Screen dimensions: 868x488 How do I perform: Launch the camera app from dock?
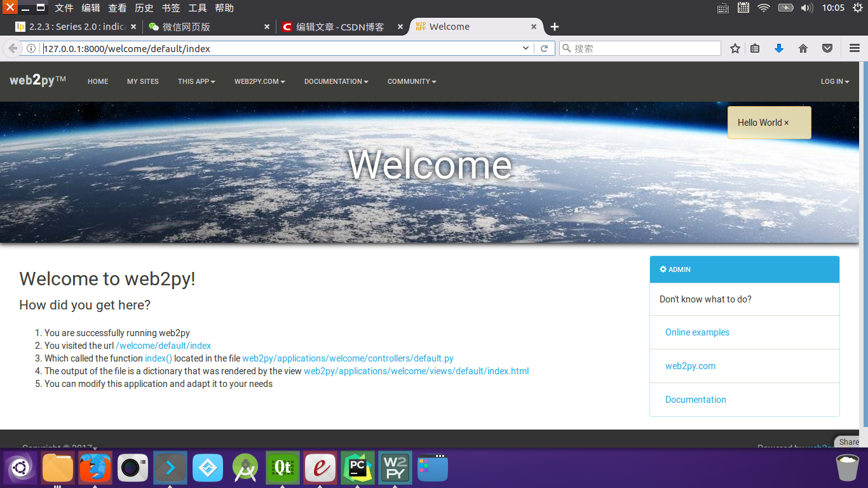133,468
